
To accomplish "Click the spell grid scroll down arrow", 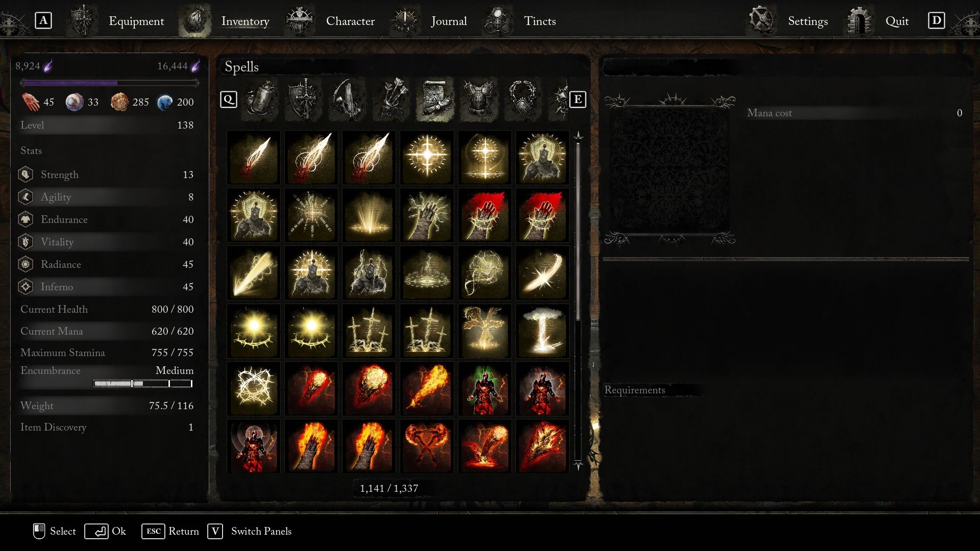I will 578,465.
